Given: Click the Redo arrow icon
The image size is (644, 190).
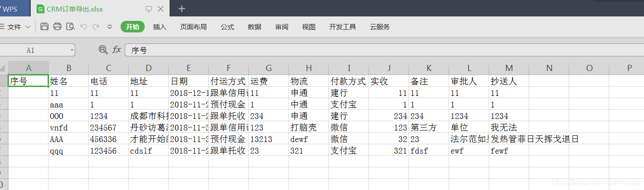Looking at the screenshot, I should (x=96, y=27).
